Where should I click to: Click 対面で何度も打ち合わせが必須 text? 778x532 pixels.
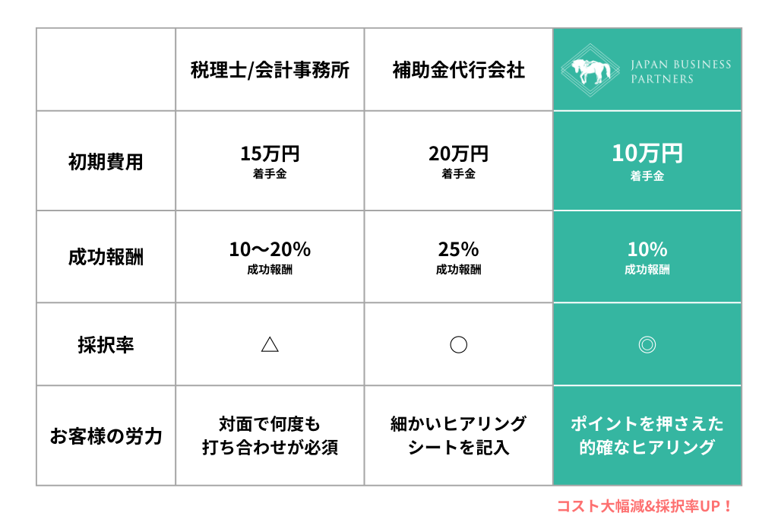(270, 435)
